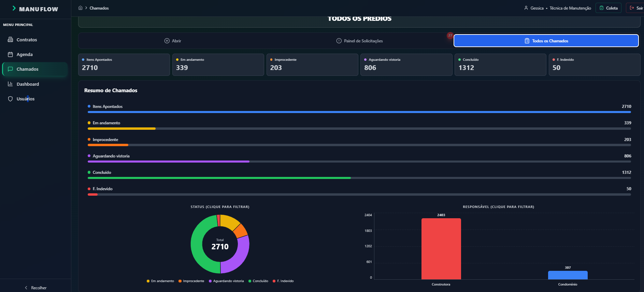Collapse the sidebar with the Recolher button

[35, 288]
